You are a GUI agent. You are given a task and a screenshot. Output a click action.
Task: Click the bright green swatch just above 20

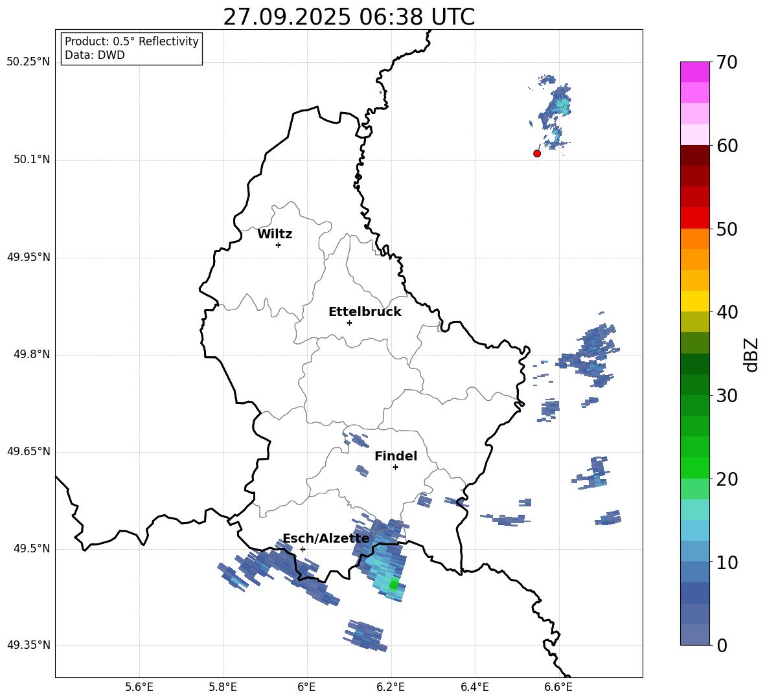[694, 468]
